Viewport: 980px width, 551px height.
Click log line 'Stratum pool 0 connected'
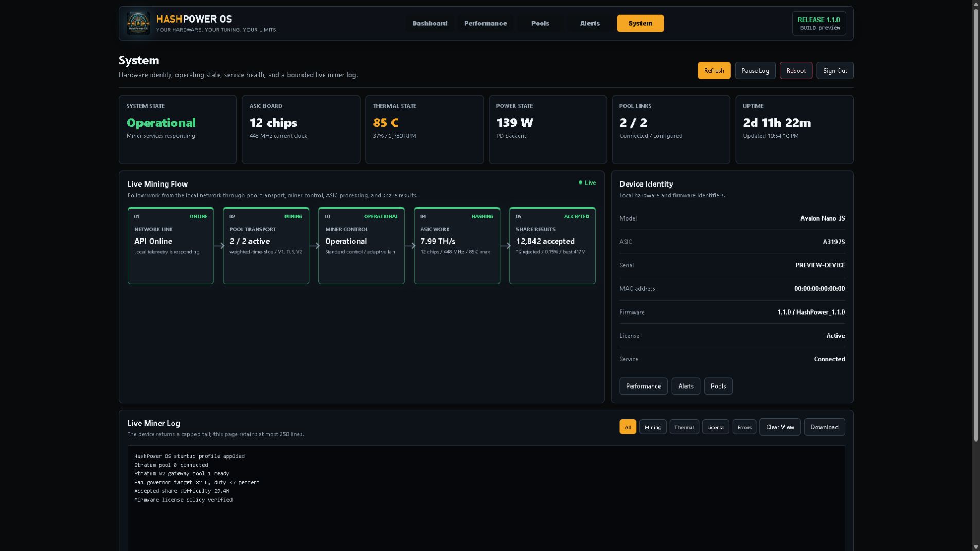(171, 465)
